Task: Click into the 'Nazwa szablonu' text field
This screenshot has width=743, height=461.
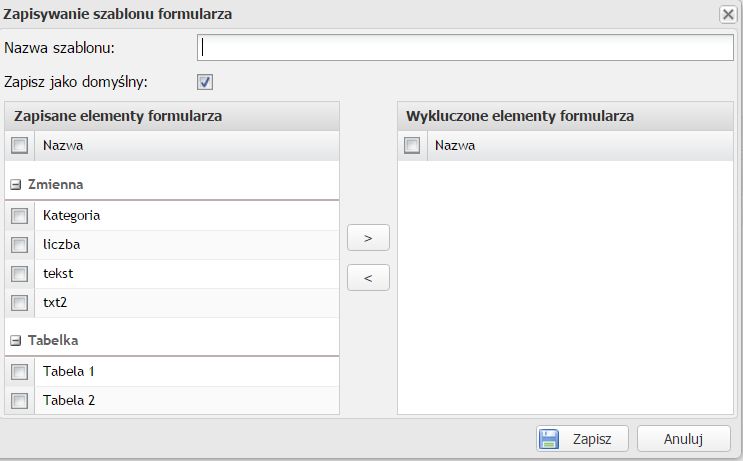Action: tap(465, 48)
